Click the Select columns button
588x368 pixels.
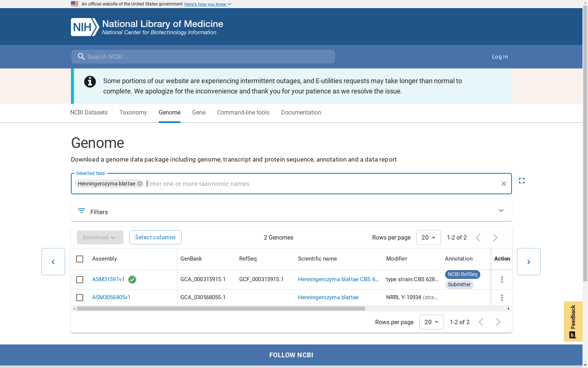[155, 237]
